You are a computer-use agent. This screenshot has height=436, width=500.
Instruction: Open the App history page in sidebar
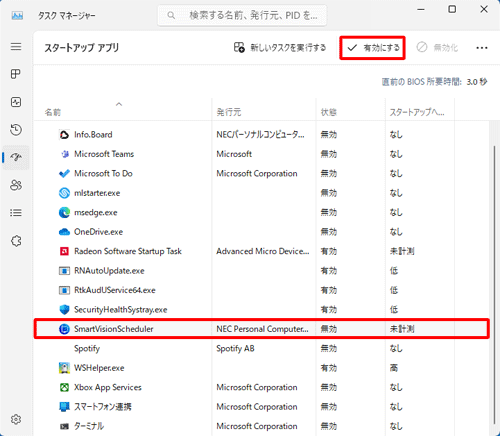click(16, 130)
